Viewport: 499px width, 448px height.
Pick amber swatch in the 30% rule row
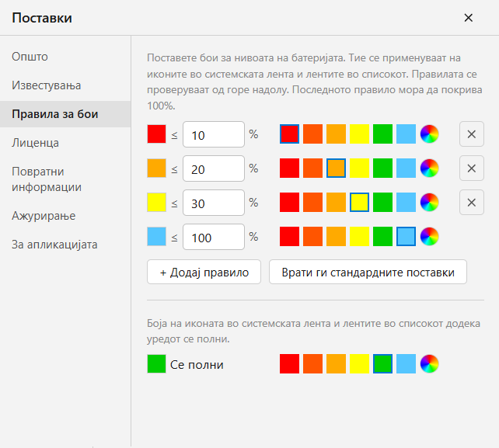(336, 202)
